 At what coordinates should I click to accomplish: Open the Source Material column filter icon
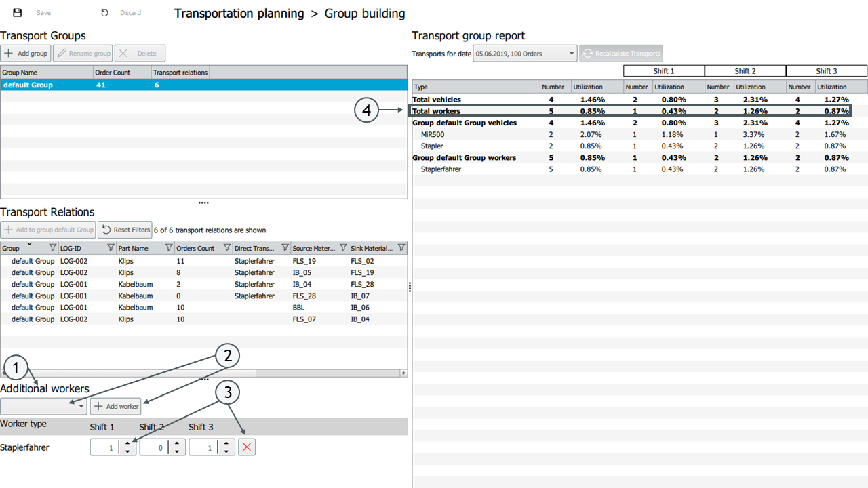343,248
